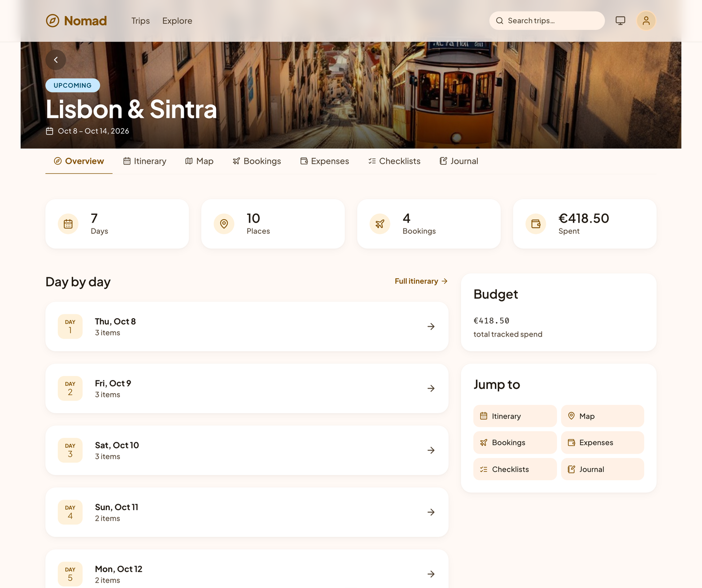
Task: Click the arrow on the Sun, Oct 11 row
Action: [x=431, y=512]
